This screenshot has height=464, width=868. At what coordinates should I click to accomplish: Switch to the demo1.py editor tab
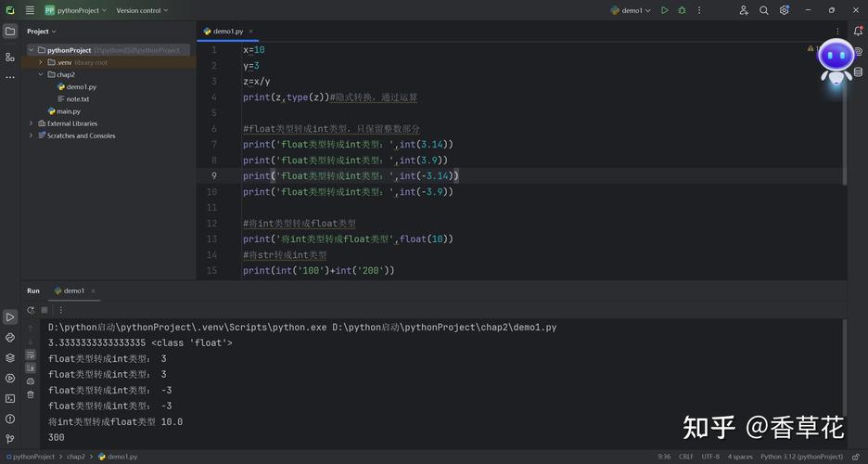coord(226,31)
